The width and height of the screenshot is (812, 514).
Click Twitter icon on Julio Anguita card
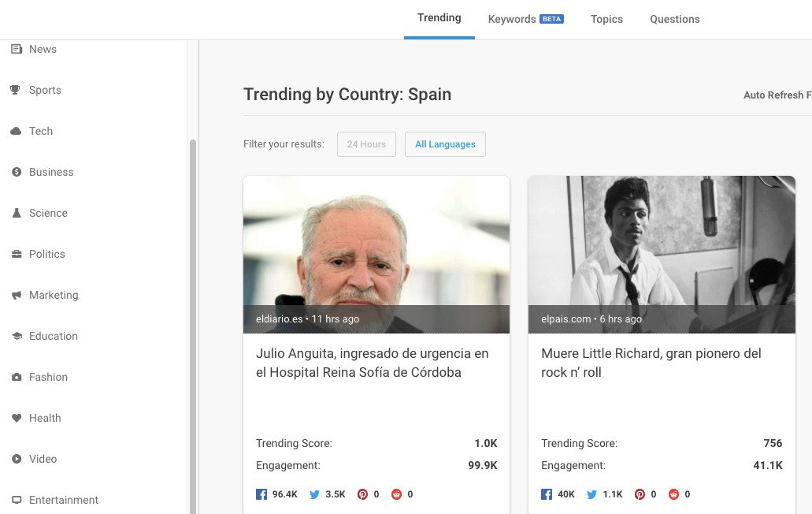(x=314, y=494)
